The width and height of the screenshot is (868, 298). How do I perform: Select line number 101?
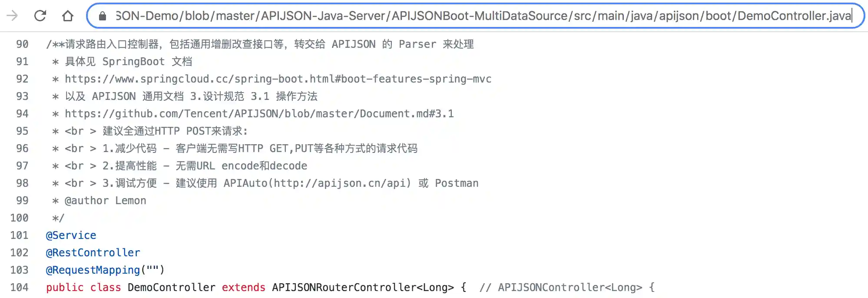coord(20,235)
